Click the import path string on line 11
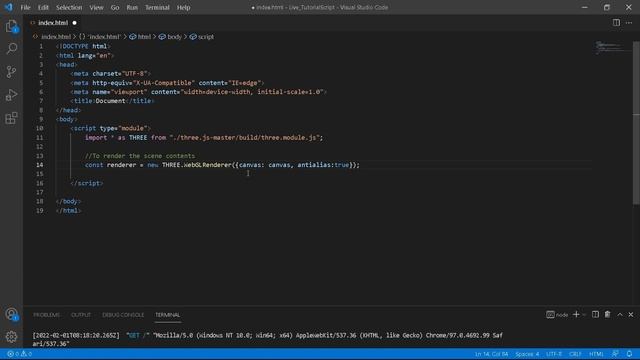Image resolution: width=640 pixels, height=360 pixels. 245,138
